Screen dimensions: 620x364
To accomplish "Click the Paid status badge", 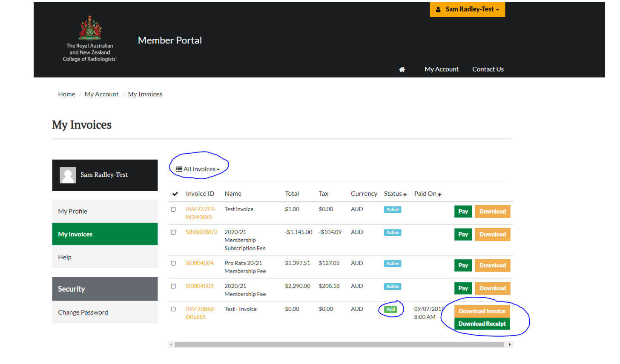I will click(x=390, y=310).
